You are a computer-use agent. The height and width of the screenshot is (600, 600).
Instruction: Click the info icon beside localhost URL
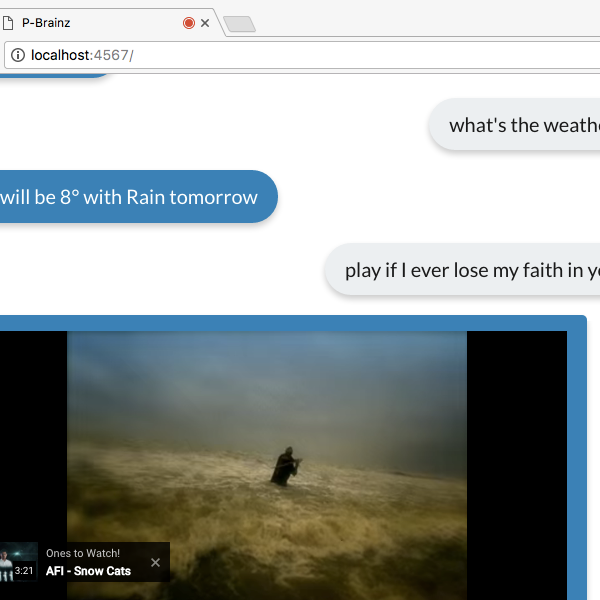pyautogui.click(x=18, y=55)
